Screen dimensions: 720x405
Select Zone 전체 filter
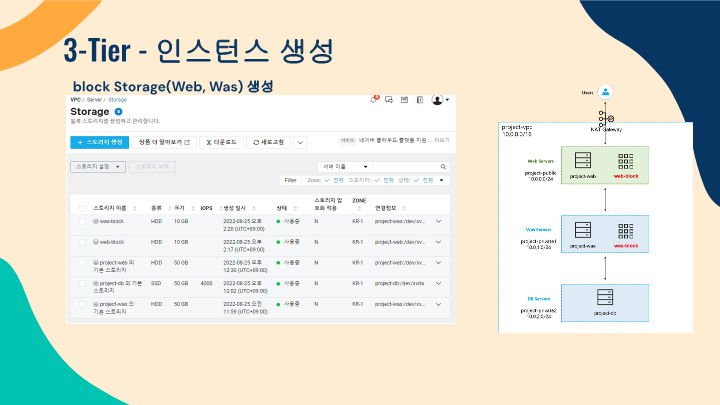(x=334, y=180)
